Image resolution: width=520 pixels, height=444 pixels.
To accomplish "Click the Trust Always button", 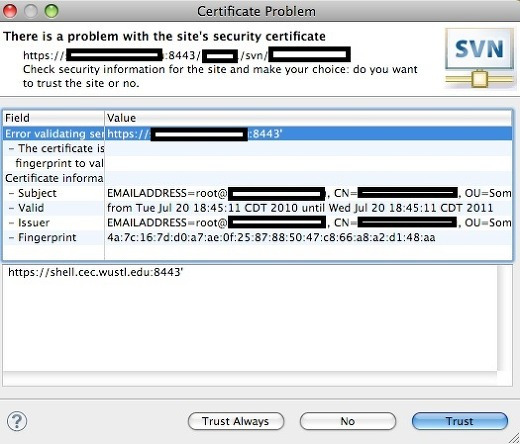I will coord(236,421).
